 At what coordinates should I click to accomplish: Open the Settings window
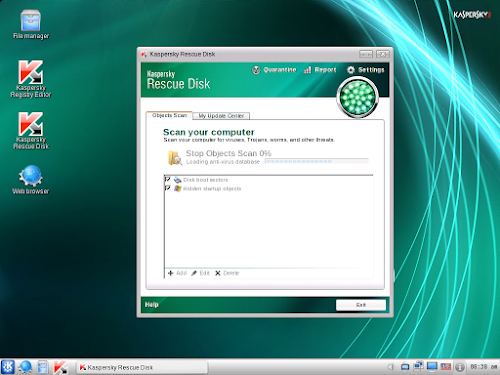371,70
